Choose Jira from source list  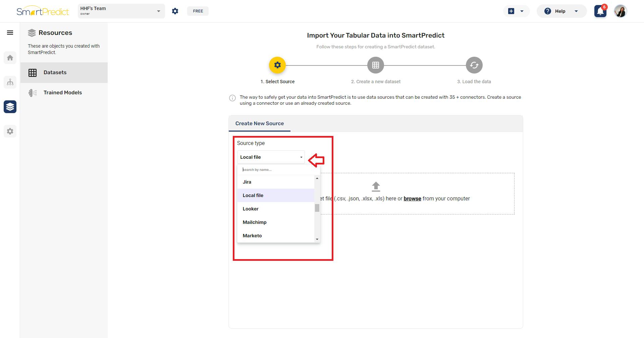pyautogui.click(x=276, y=182)
